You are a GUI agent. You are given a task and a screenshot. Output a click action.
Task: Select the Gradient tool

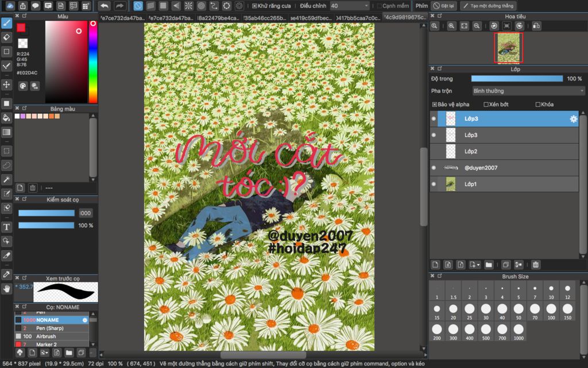[x=6, y=132]
